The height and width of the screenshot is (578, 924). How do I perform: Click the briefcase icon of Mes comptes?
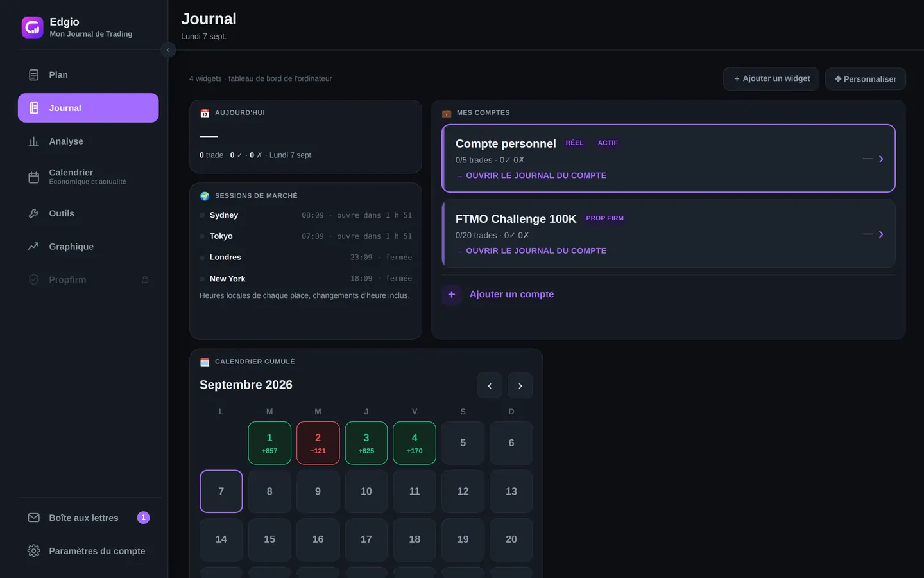[447, 113]
